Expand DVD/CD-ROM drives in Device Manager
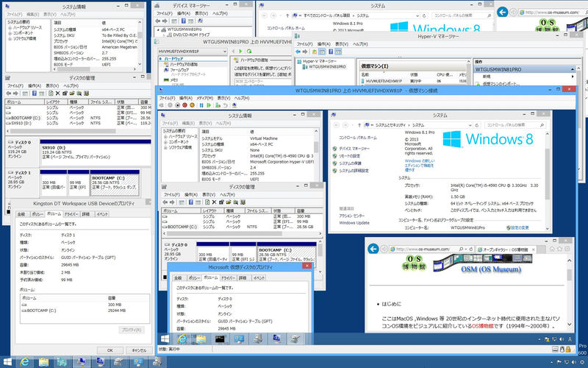This screenshot has height=368, width=588. (164, 35)
